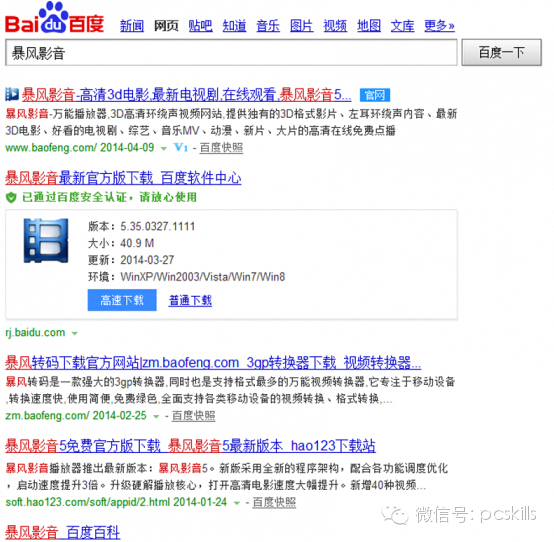The width and height of the screenshot is (554, 542).
Task: Expand arrow next to soft.hao123.com date
Action: click(x=237, y=503)
